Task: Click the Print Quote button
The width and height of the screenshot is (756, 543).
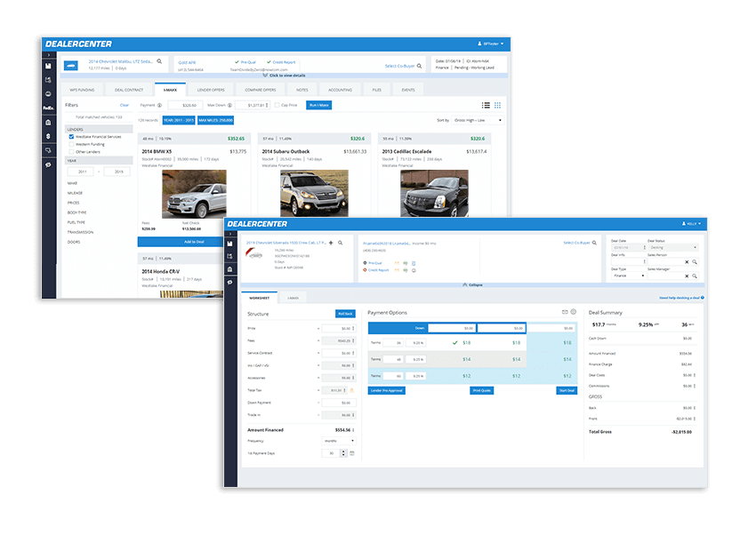Action: point(482,390)
